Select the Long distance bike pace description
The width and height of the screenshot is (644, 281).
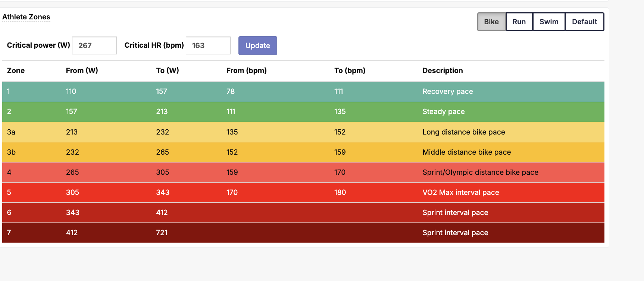(464, 132)
